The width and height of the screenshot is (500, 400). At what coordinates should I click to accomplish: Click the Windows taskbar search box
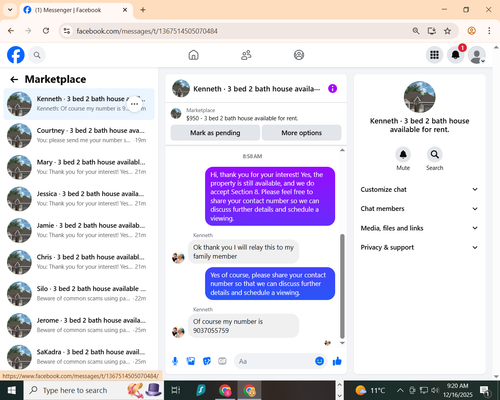point(93,390)
